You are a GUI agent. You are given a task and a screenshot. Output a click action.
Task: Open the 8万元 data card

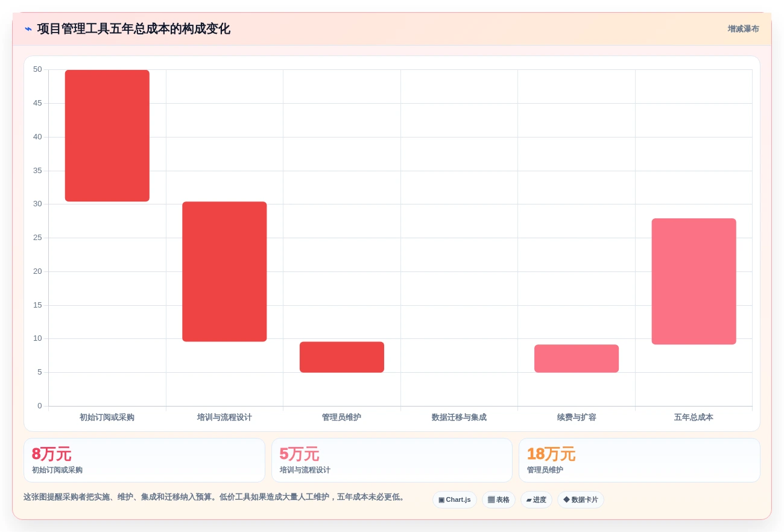coord(144,460)
